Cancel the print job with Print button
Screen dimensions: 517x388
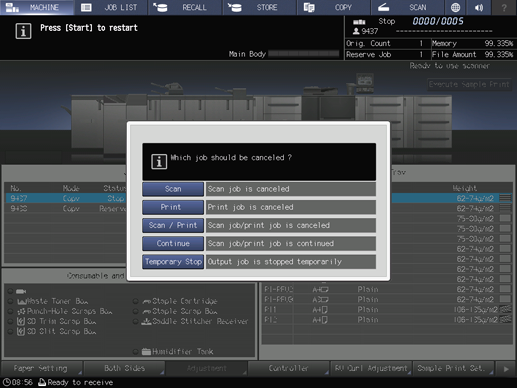173,207
